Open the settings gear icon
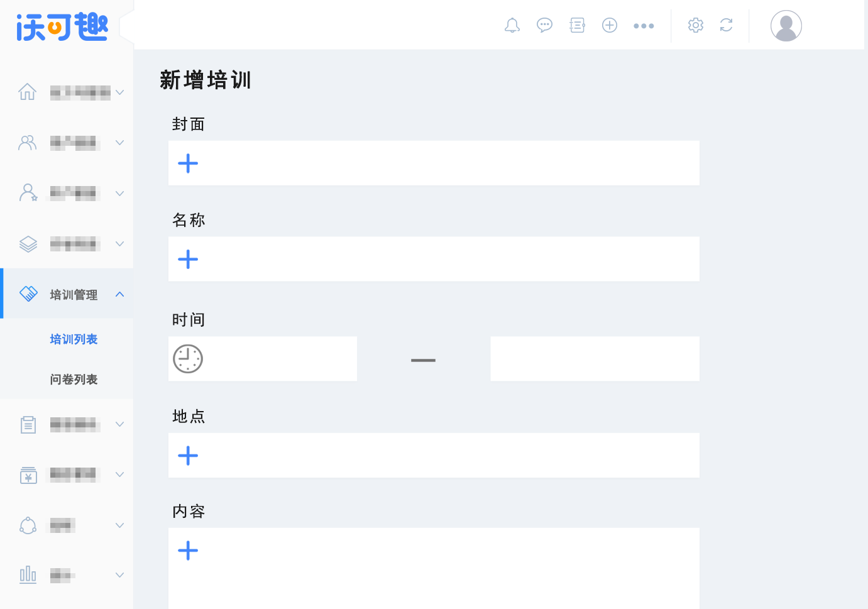Image resolution: width=868 pixels, height=609 pixels. 696,25
